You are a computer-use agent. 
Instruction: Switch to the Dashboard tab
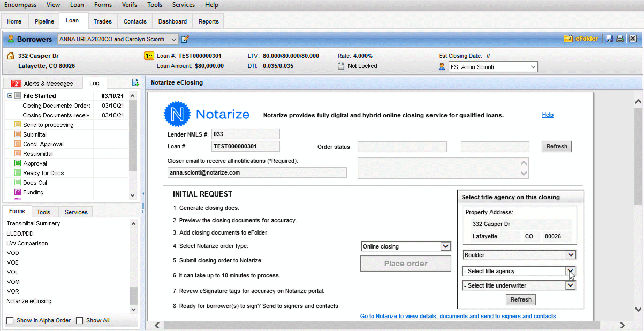click(172, 21)
